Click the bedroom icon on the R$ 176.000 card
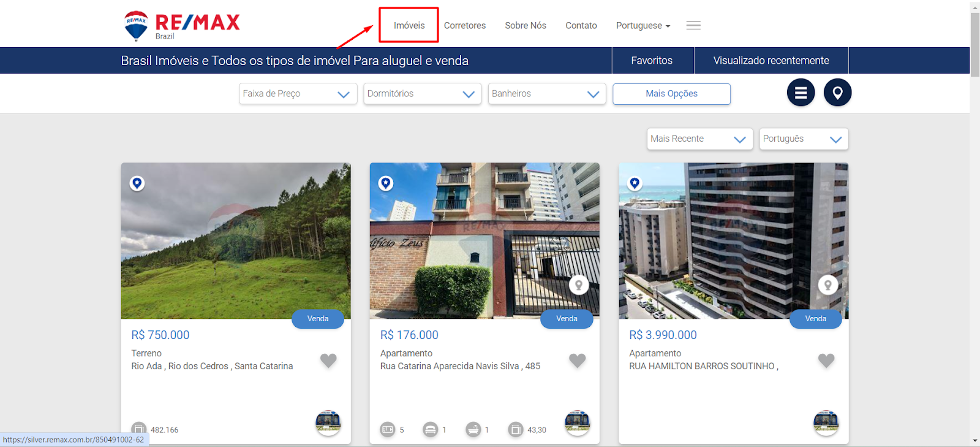The height and width of the screenshot is (447, 980). click(431, 430)
